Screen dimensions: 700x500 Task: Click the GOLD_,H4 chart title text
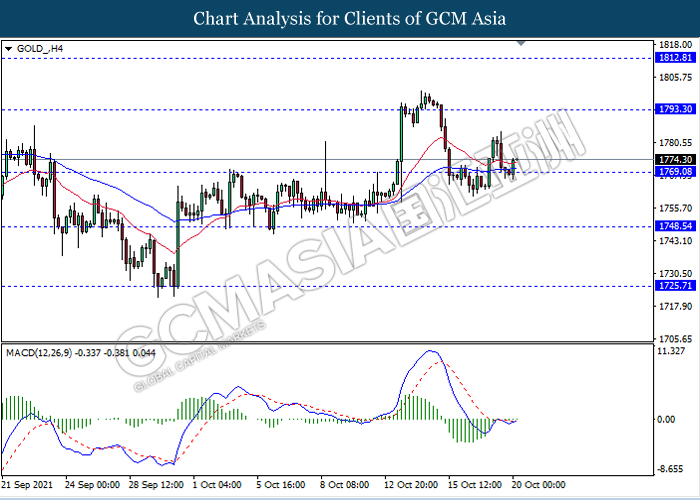[40, 49]
